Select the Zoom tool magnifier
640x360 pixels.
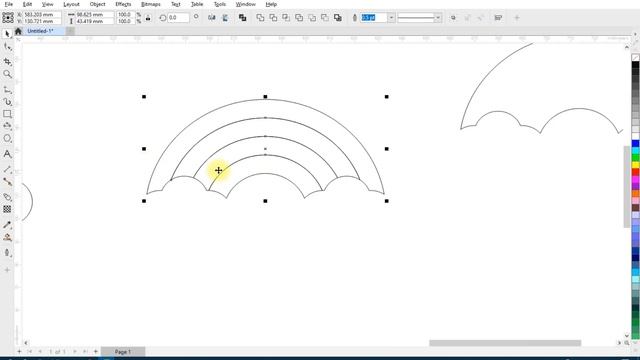tap(7, 74)
